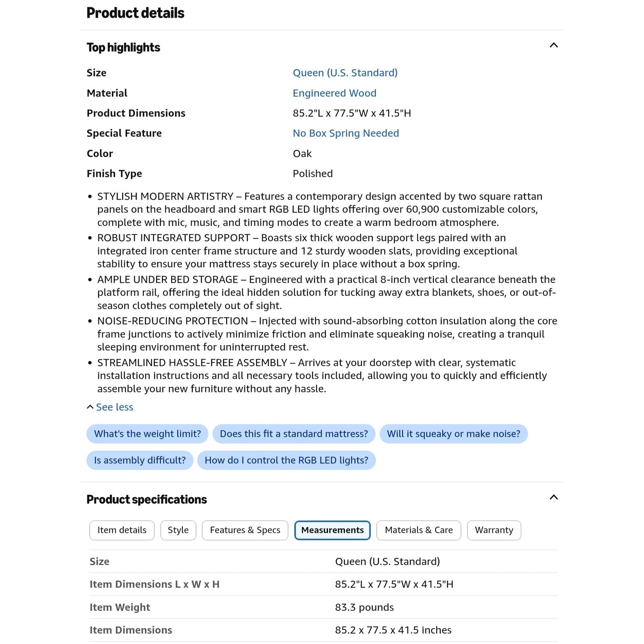The width and height of the screenshot is (644, 644).
Task: Switch to the Style tab
Action: (x=178, y=530)
